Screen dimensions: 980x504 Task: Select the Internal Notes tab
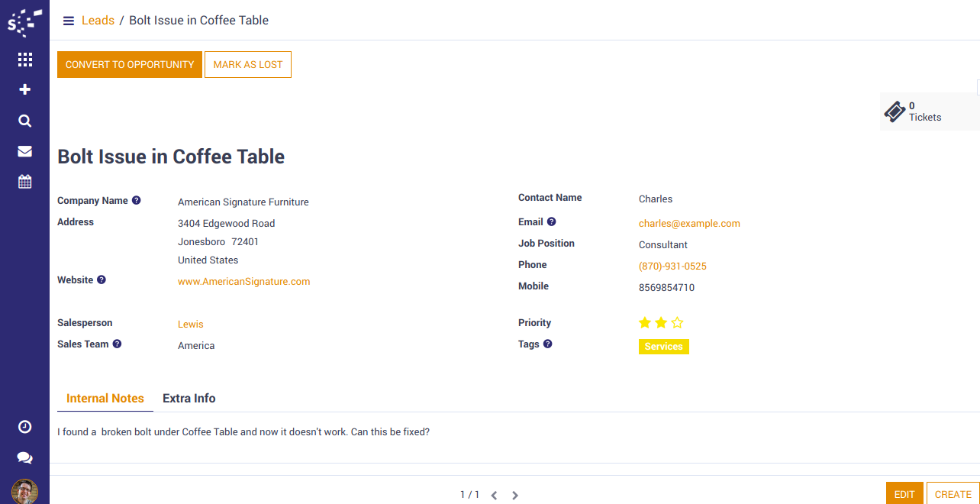click(x=105, y=399)
